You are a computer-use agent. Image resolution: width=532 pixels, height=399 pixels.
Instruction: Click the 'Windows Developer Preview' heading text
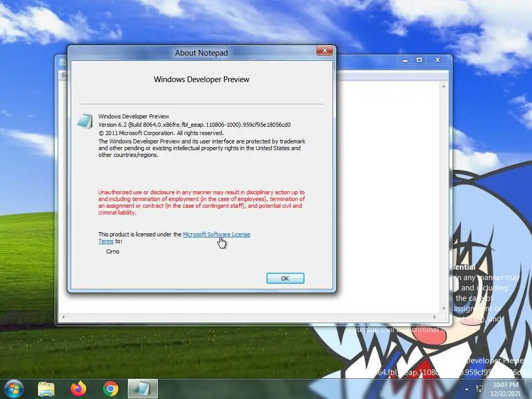coord(202,79)
